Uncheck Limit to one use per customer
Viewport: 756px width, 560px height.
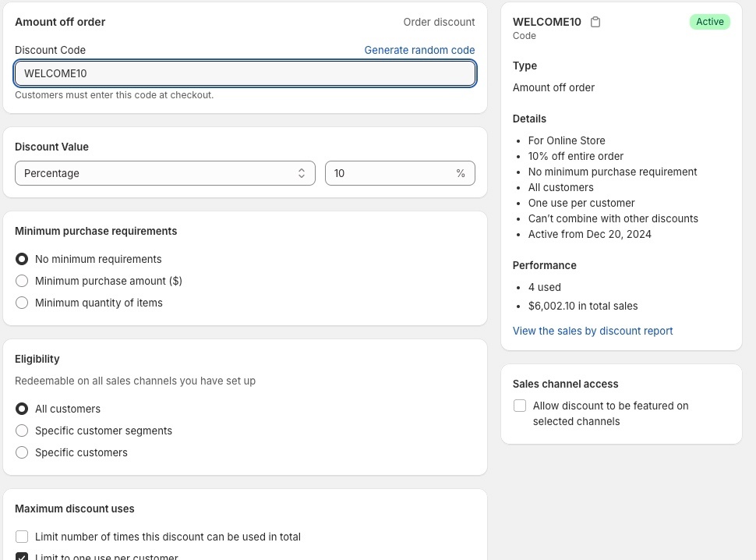22,557
